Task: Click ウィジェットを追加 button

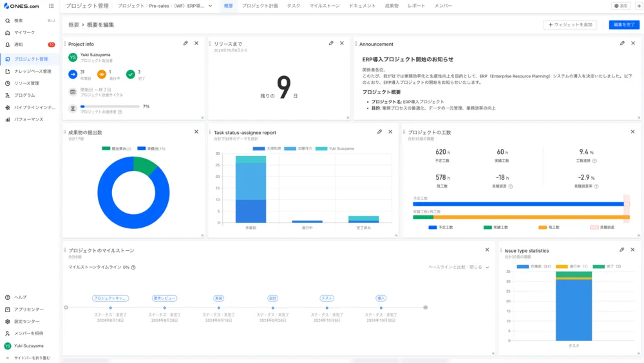Action: point(570,25)
